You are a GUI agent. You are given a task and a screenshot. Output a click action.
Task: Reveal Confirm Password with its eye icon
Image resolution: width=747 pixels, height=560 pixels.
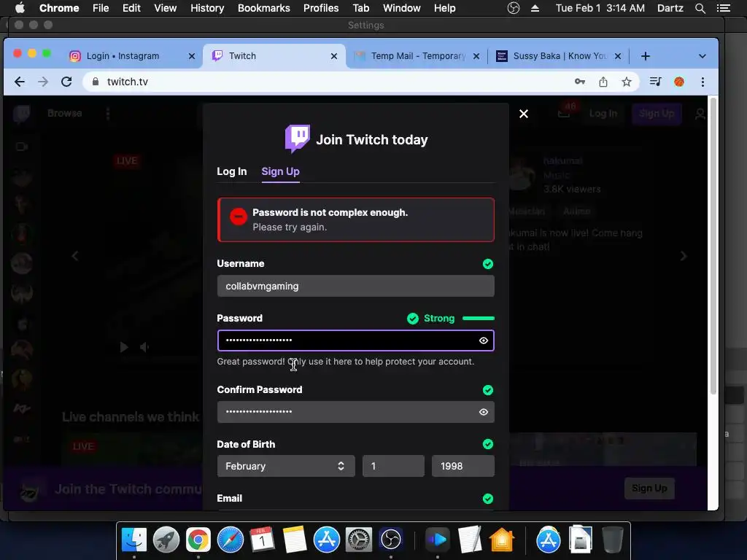click(484, 412)
